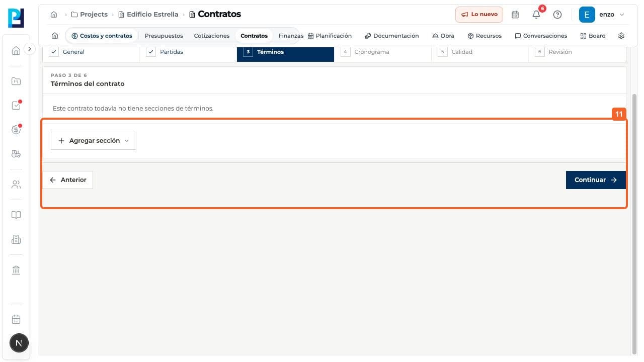This screenshot has width=644, height=362.
Task: Open the Conversaciones module
Action: (x=541, y=36)
